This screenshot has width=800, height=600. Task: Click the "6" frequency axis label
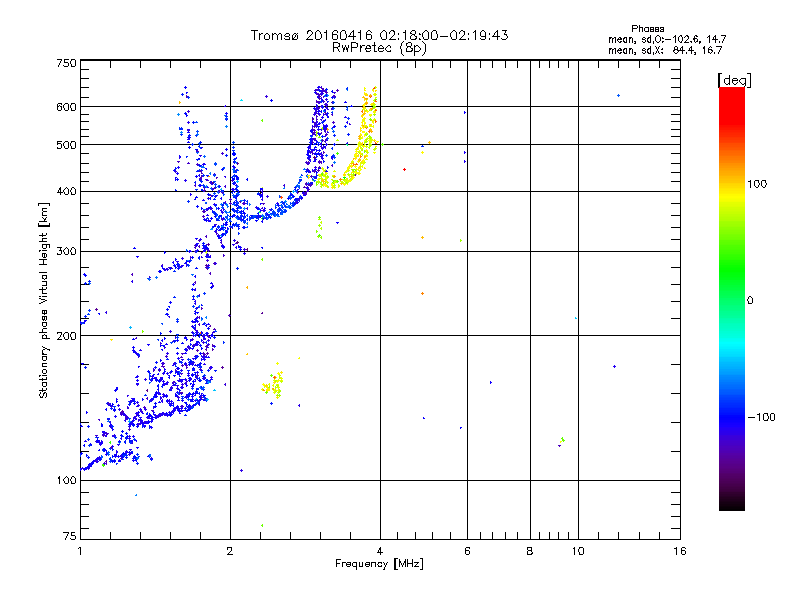[467, 551]
